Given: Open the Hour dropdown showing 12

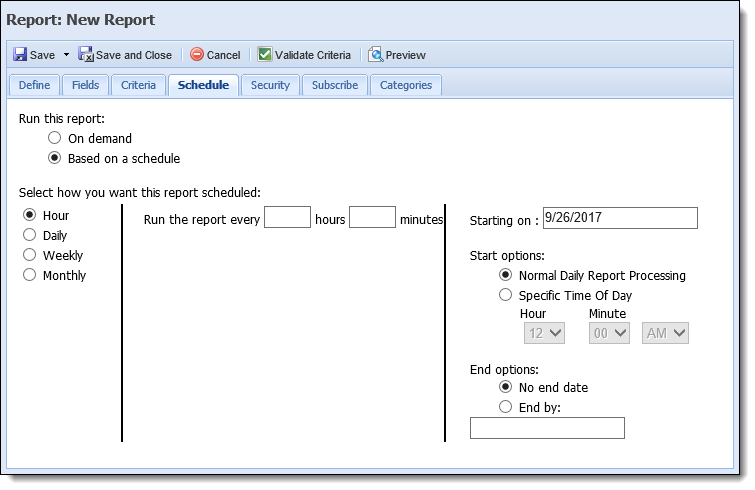Looking at the screenshot, I should (544, 333).
